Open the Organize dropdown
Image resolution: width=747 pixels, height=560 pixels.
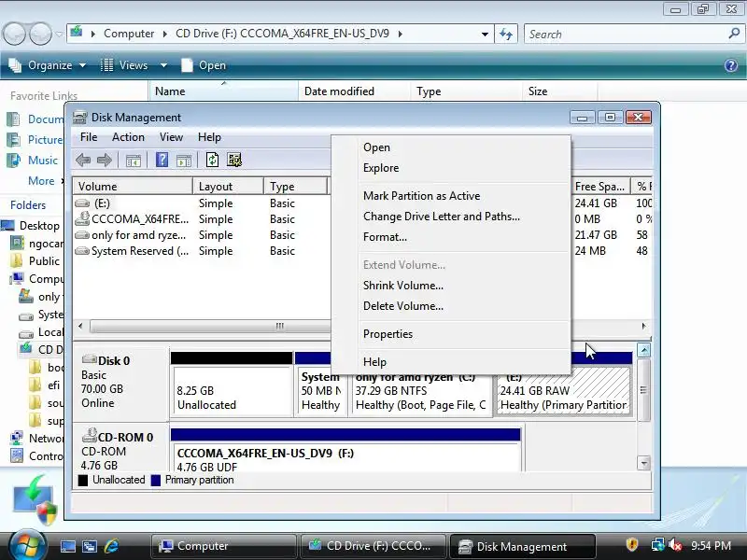point(49,65)
